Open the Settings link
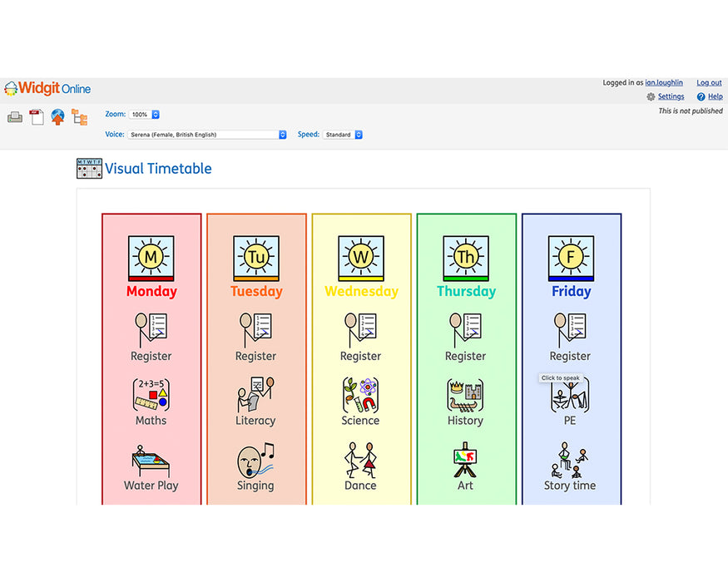Image resolution: width=728 pixels, height=582 pixels. pos(671,96)
